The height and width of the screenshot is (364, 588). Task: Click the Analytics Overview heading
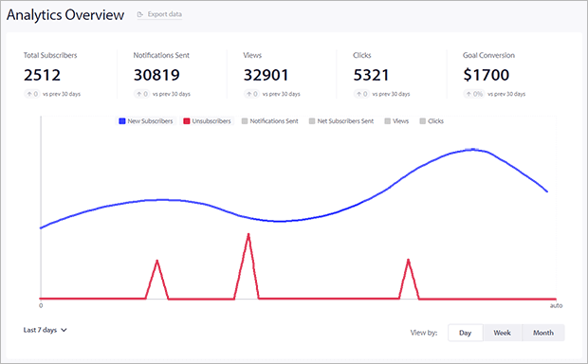tap(65, 15)
